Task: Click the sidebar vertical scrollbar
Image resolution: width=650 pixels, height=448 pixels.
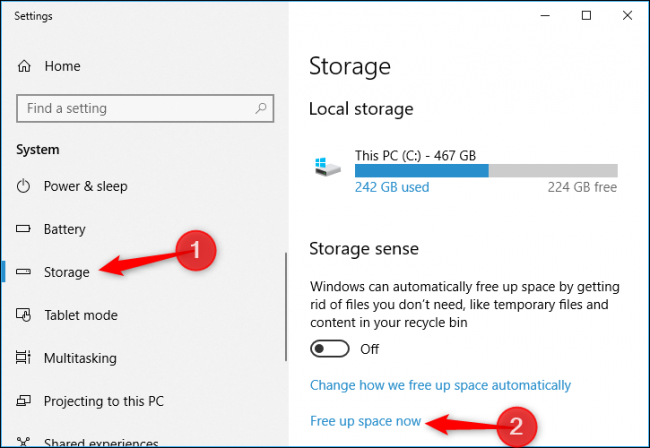Action: pos(286,330)
